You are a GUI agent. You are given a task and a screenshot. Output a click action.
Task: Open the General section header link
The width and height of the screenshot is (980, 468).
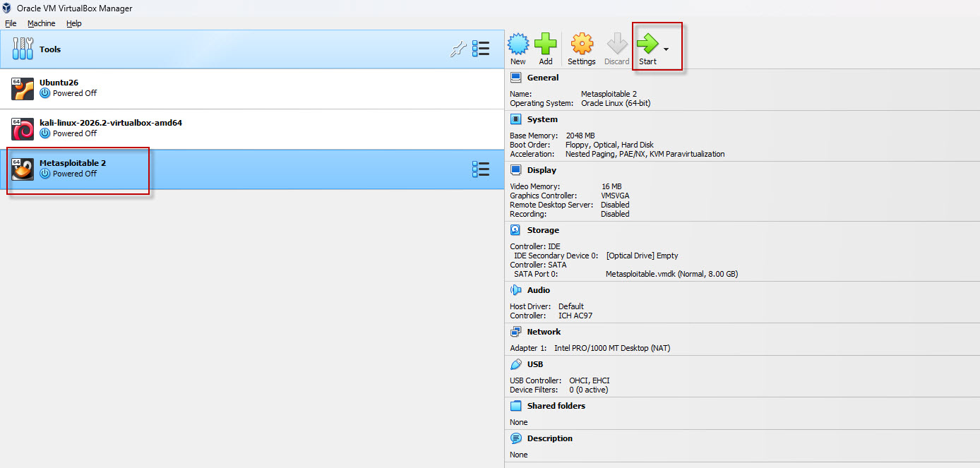pyautogui.click(x=543, y=78)
